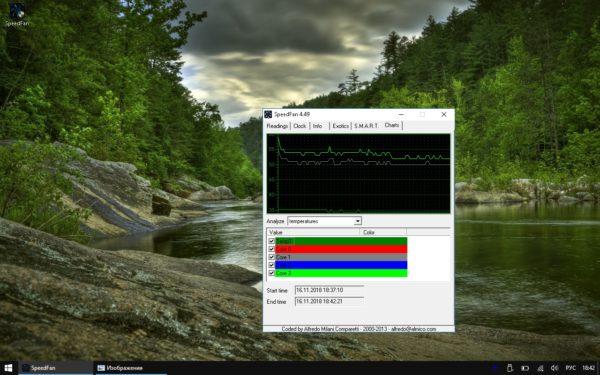
Task: Click the SpeedFan title bar app icon
Action: tap(268, 114)
